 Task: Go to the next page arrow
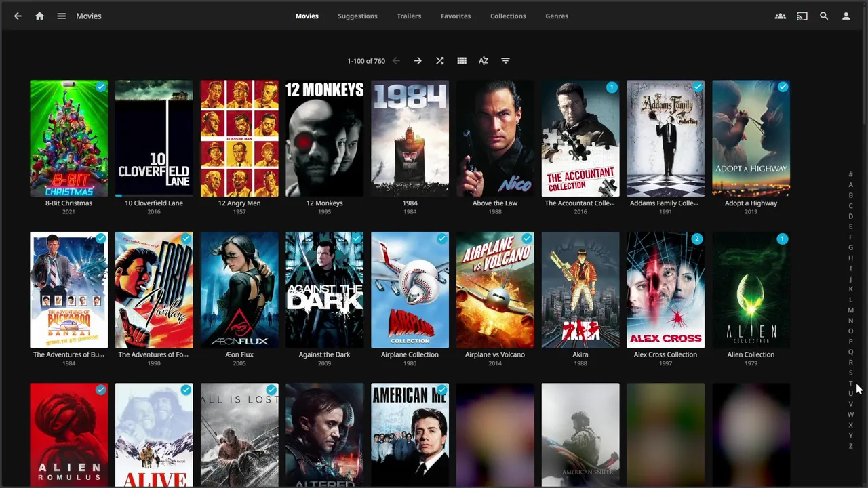(x=418, y=61)
